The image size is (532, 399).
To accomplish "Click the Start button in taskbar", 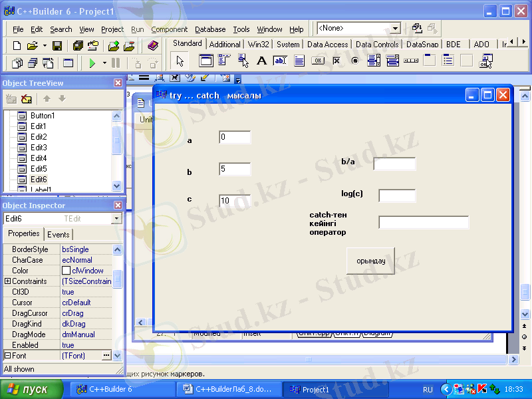I will pos(31,389).
